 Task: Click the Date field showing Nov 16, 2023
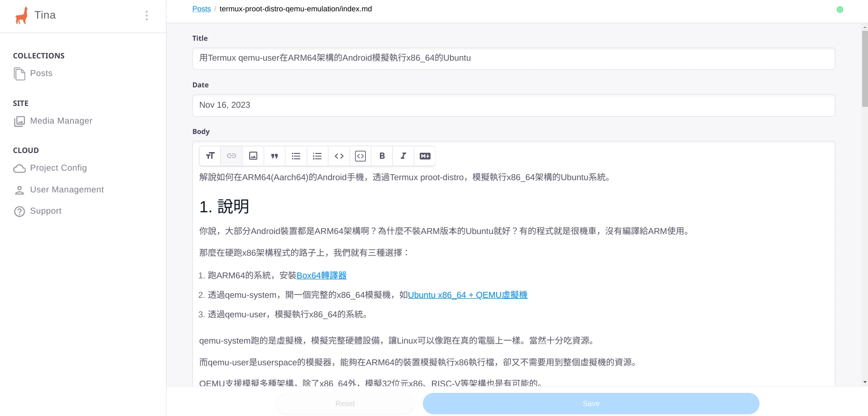(513, 105)
